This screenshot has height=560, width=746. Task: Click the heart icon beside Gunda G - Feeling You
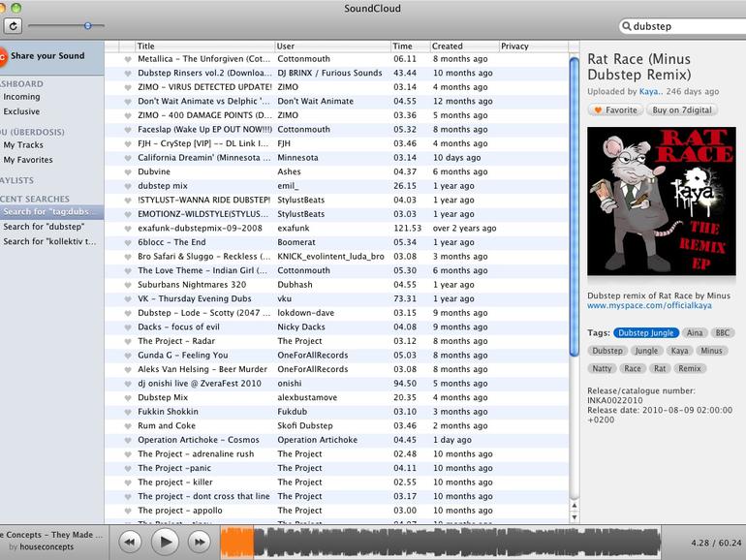(x=128, y=356)
